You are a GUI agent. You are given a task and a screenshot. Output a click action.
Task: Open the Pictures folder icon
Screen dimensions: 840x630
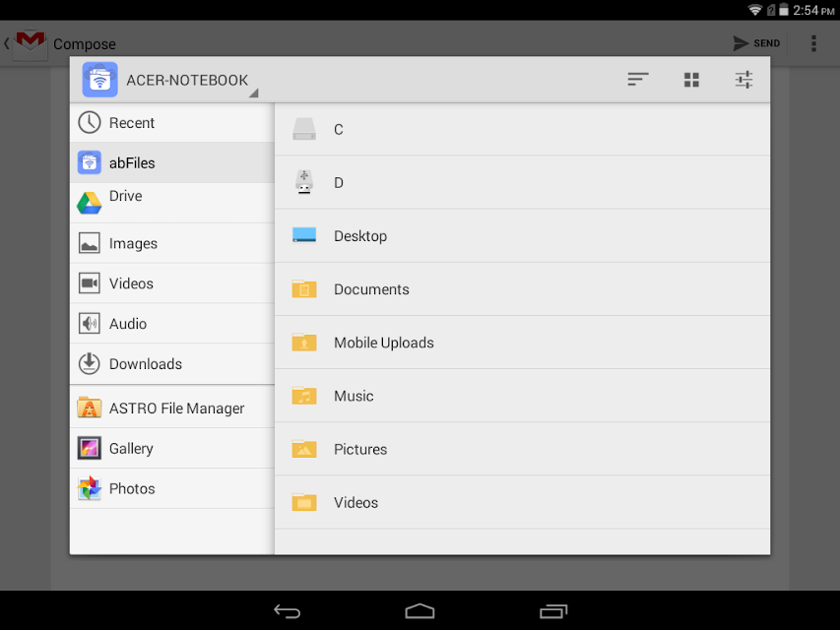[304, 449]
